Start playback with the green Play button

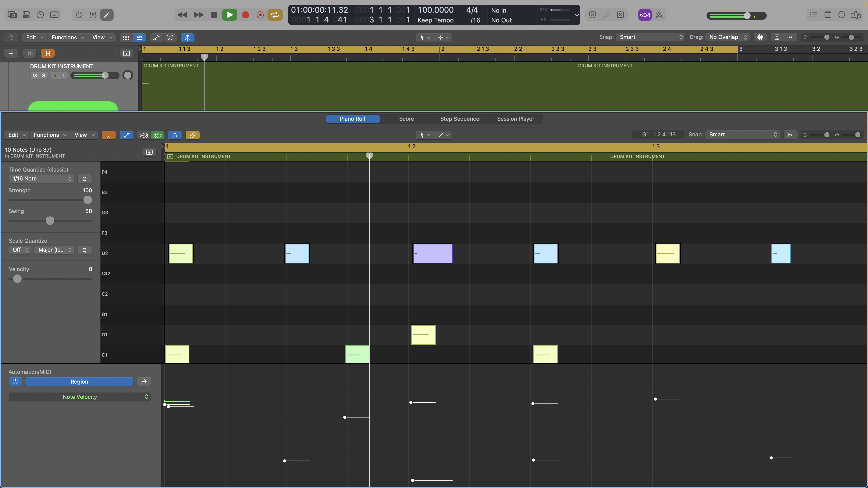click(x=230, y=15)
